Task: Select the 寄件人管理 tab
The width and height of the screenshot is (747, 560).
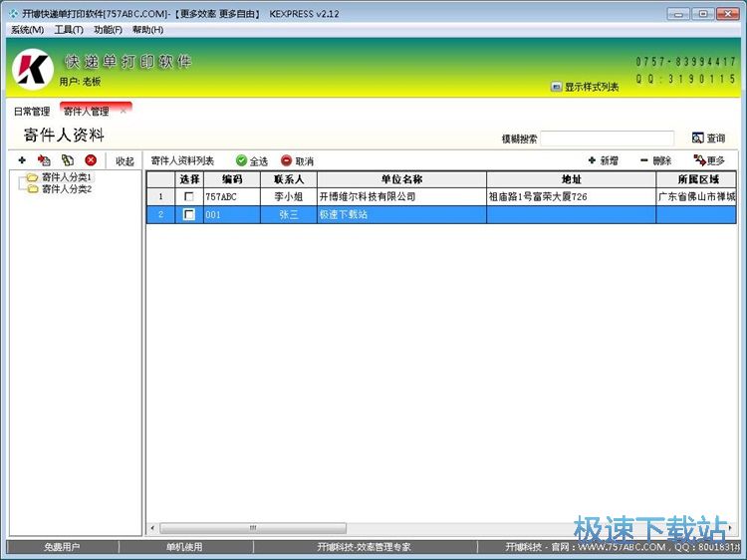Action: pyautogui.click(x=87, y=112)
